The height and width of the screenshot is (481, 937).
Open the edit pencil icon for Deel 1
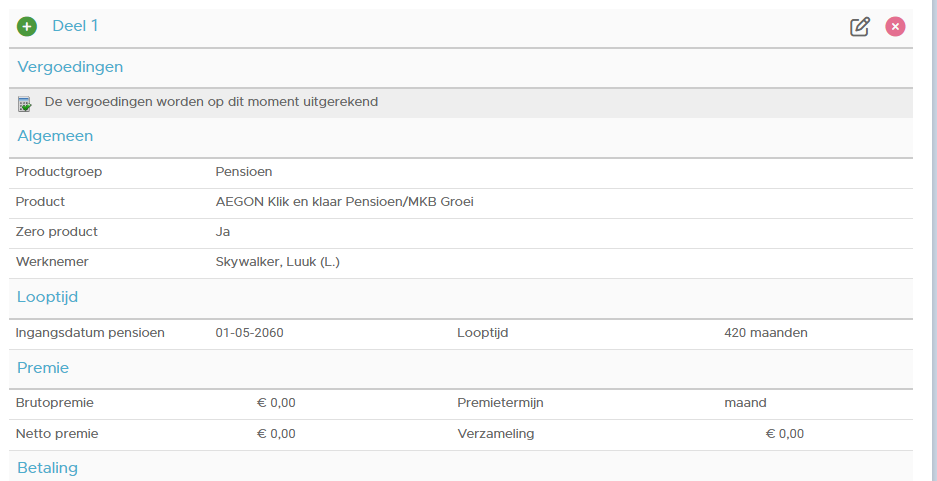860,27
